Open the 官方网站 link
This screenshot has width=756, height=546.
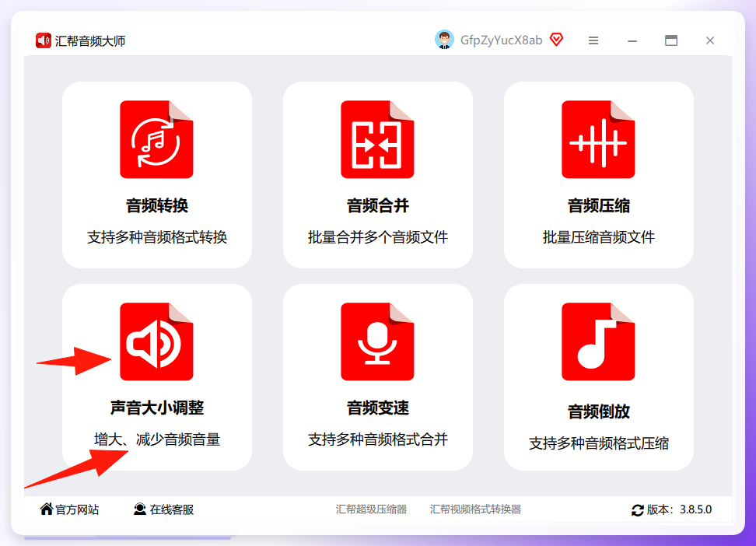(77, 509)
